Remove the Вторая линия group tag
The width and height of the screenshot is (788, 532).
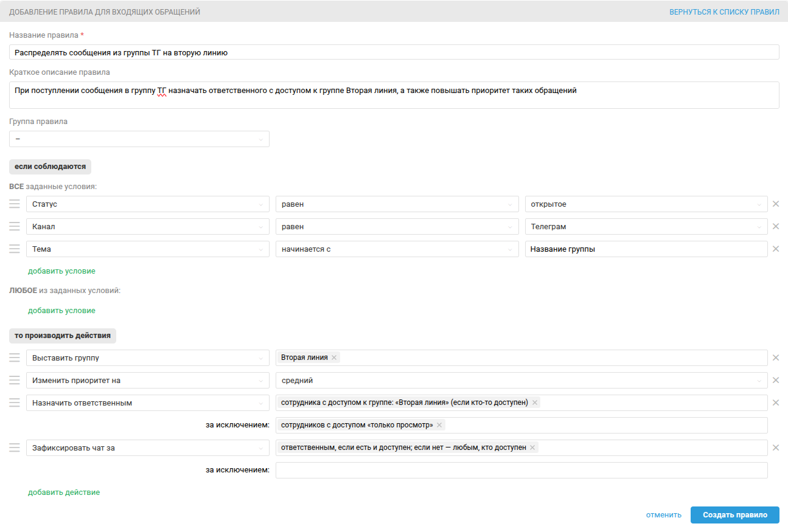[x=334, y=358]
